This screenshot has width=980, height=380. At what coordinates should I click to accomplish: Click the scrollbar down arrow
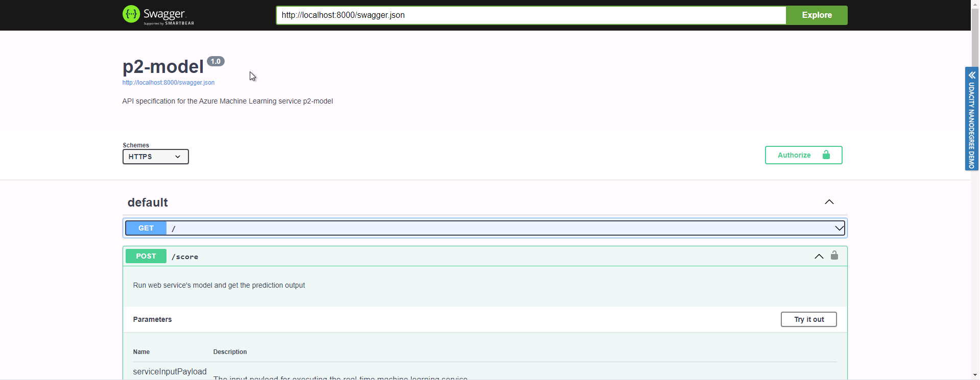[x=975, y=375]
